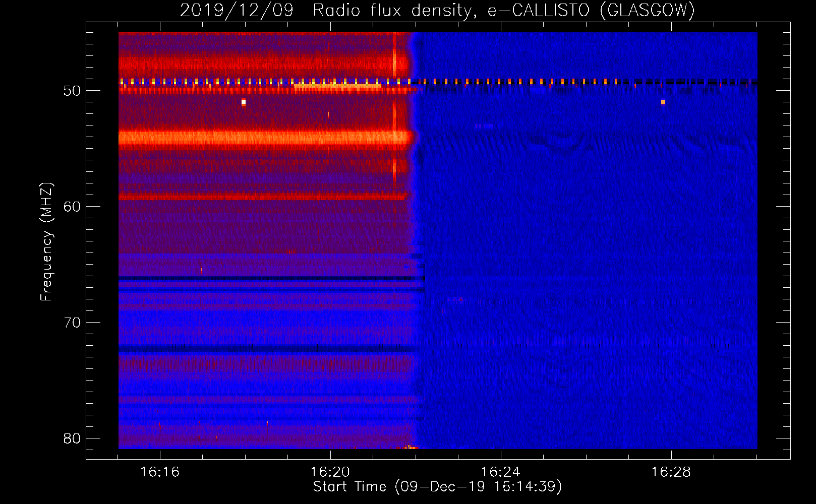Click the '16:20' time tick label

[x=330, y=472]
